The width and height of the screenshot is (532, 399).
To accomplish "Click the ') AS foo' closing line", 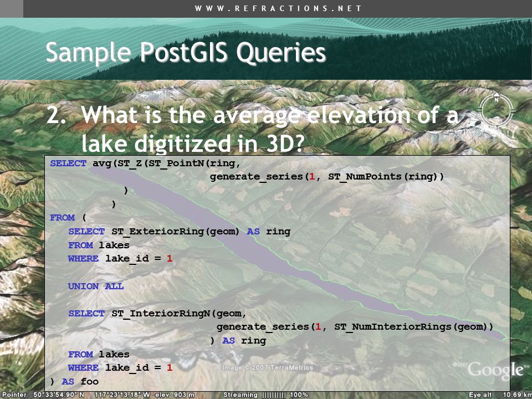I will 74,381.
